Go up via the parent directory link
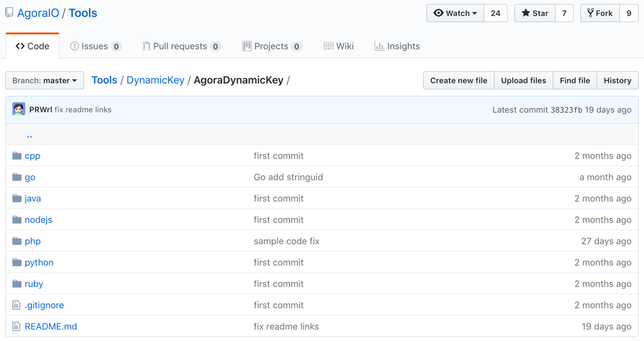 click(29, 134)
